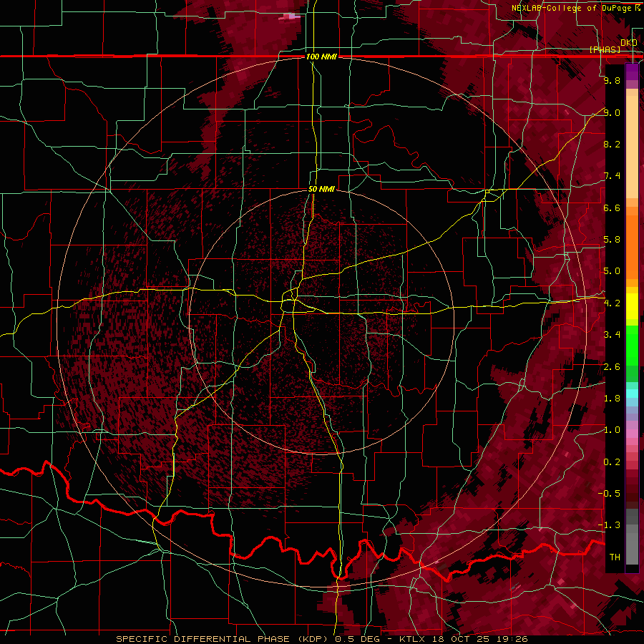Click the yellow band of the color scale
The image size is (644, 644).
(632, 306)
